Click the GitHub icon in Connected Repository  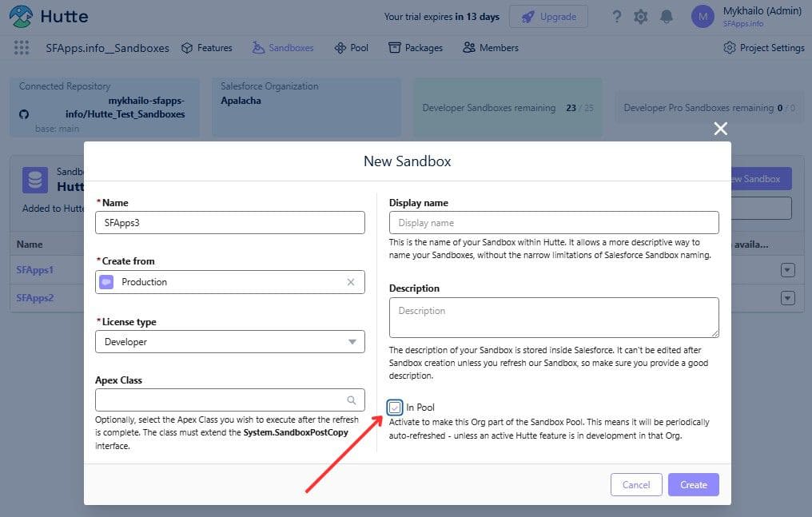[24, 113]
